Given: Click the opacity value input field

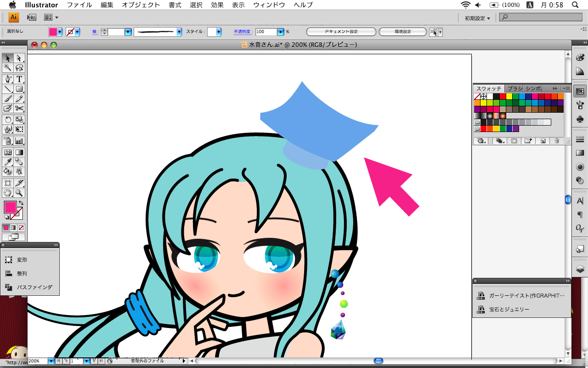Looking at the screenshot, I should [266, 32].
